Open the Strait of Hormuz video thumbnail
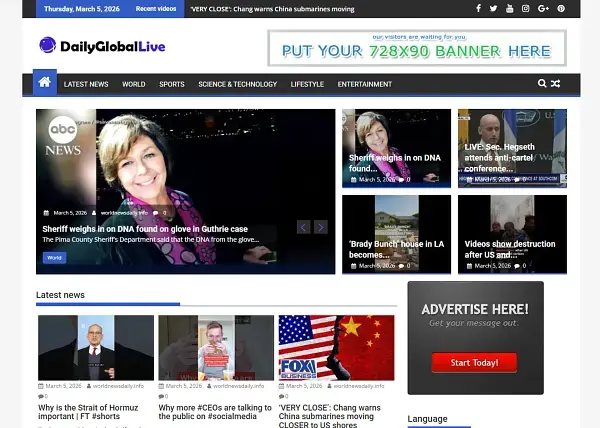600x428 pixels. (x=96, y=347)
